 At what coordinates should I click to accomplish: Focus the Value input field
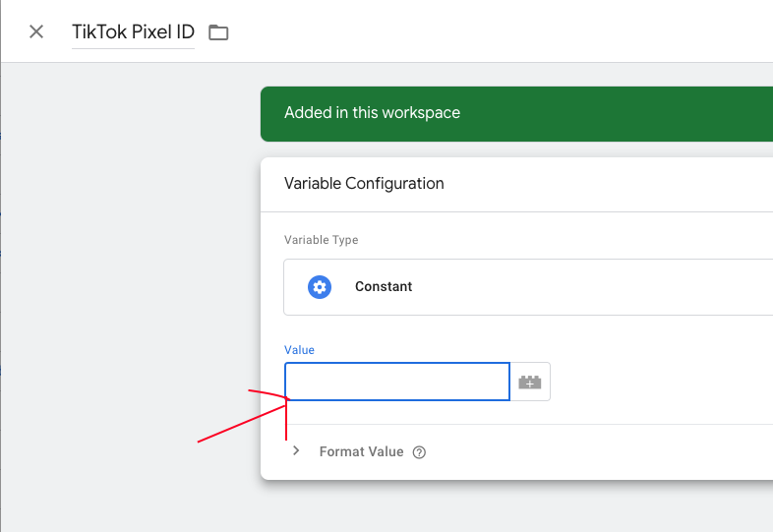[x=397, y=382]
